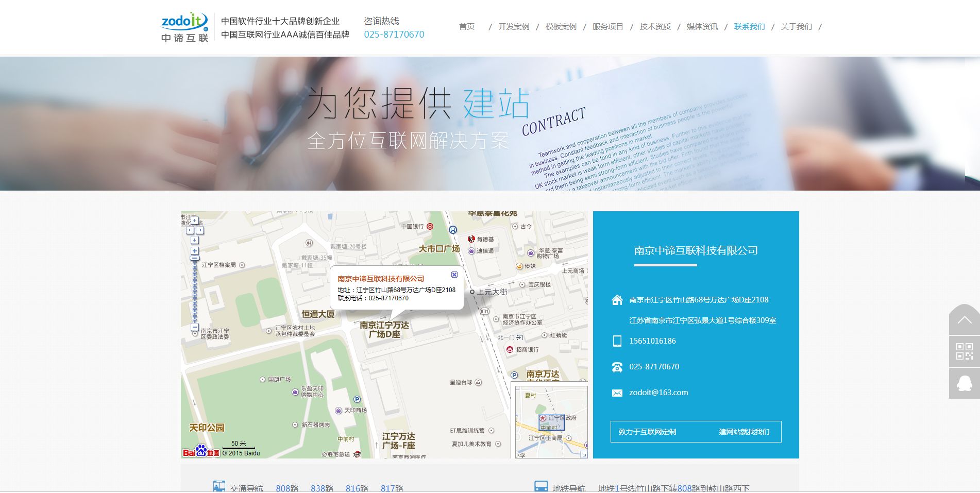The height and width of the screenshot is (493, 980).
Task: Click 025-87170670 in the blue contact panel
Action: click(x=654, y=367)
